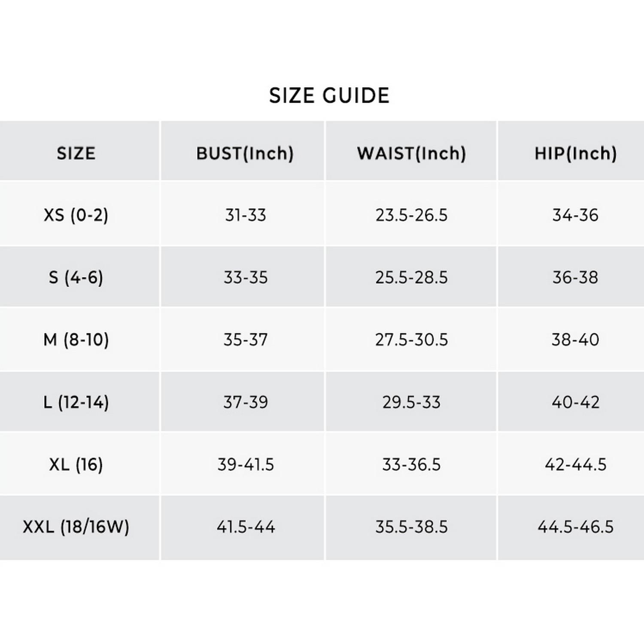Screen dimensions: 644x644
Task: Select the S (4-6) size row label
Action: pos(76,277)
